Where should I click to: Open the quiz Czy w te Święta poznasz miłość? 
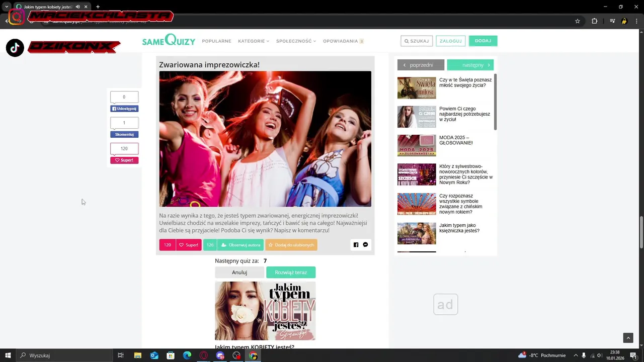(465, 82)
